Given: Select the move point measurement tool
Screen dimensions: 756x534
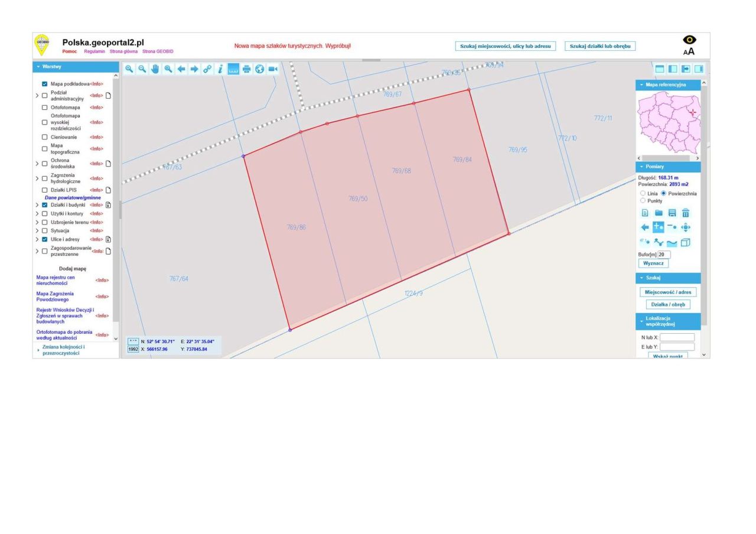Looking at the screenshot, I should pyautogui.click(x=685, y=227).
